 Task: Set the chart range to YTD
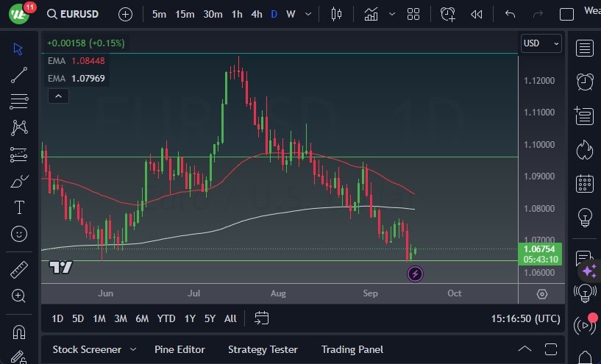point(166,318)
